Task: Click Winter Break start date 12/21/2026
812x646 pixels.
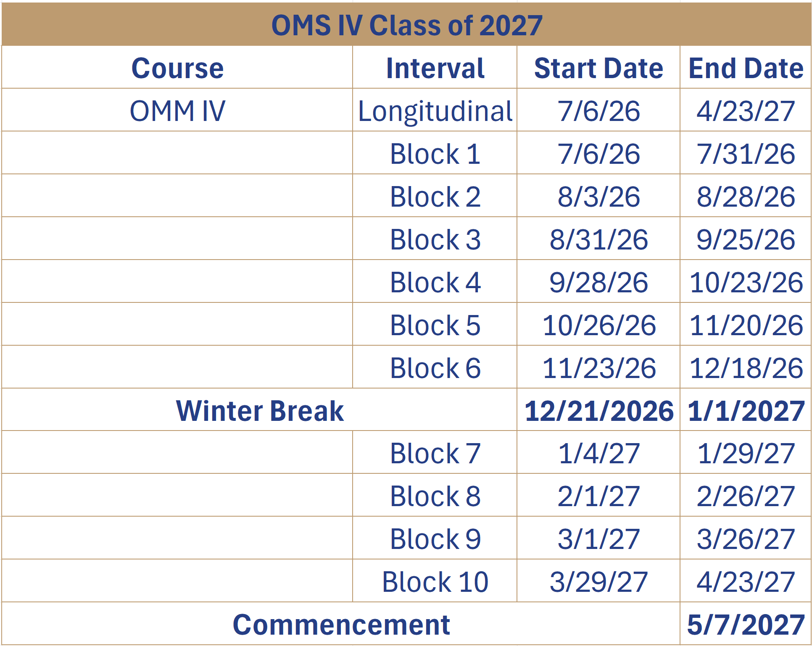Action: (x=598, y=410)
